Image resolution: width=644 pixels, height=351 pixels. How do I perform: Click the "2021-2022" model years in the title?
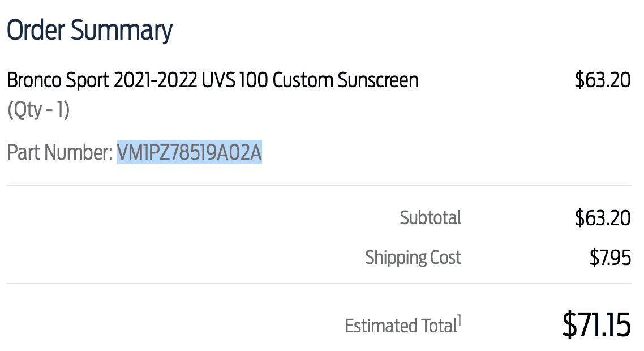[x=155, y=80]
